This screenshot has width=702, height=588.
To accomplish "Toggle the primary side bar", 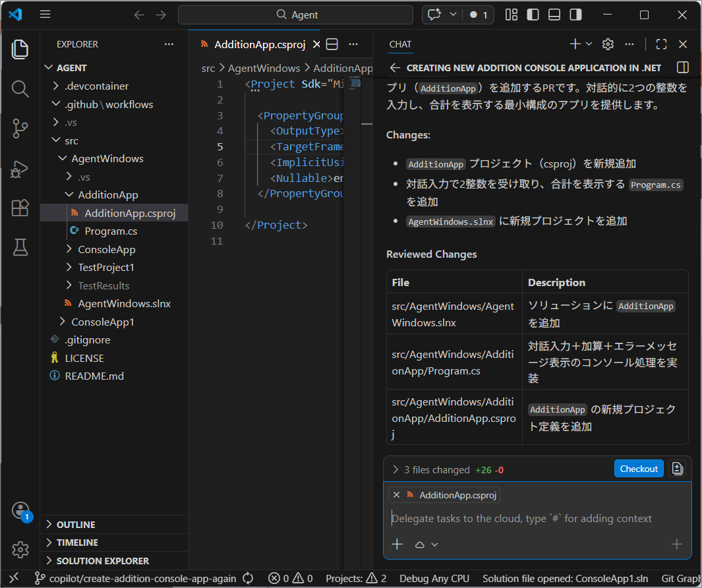I will [x=533, y=15].
